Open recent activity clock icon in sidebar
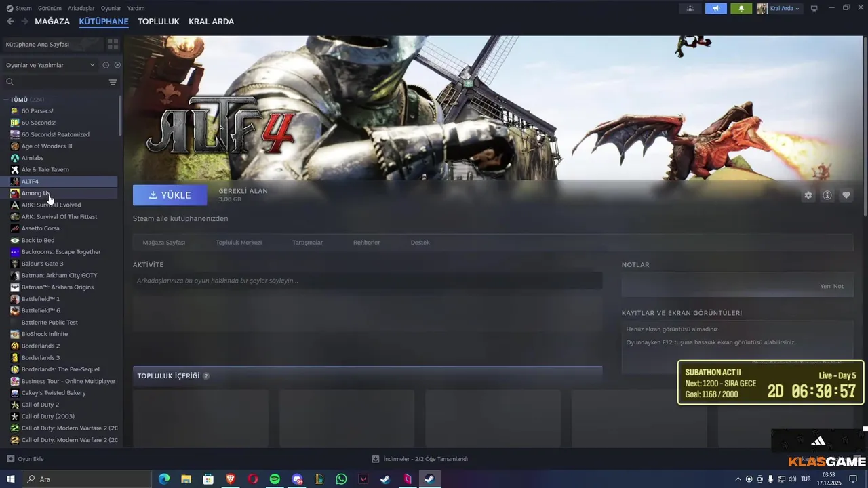Screen dimensions: 868x488 tap(106, 65)
